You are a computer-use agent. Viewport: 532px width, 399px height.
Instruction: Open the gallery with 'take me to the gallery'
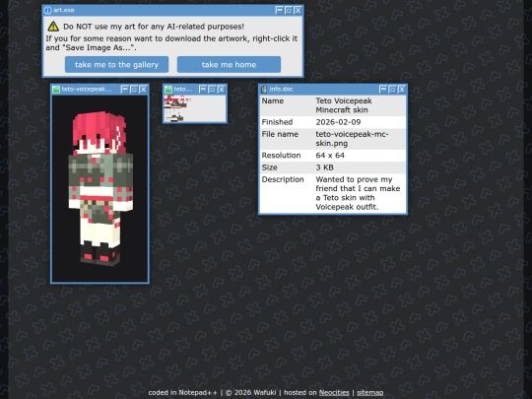click(116, 64)
